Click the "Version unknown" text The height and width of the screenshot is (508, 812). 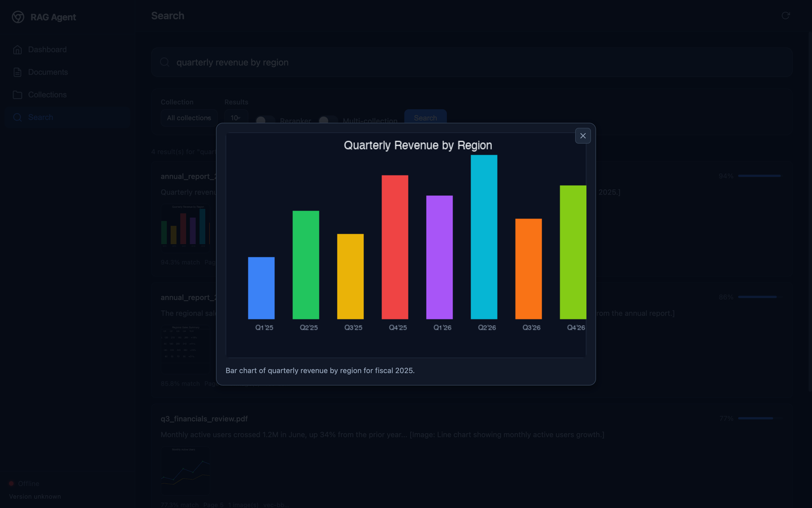35,497
